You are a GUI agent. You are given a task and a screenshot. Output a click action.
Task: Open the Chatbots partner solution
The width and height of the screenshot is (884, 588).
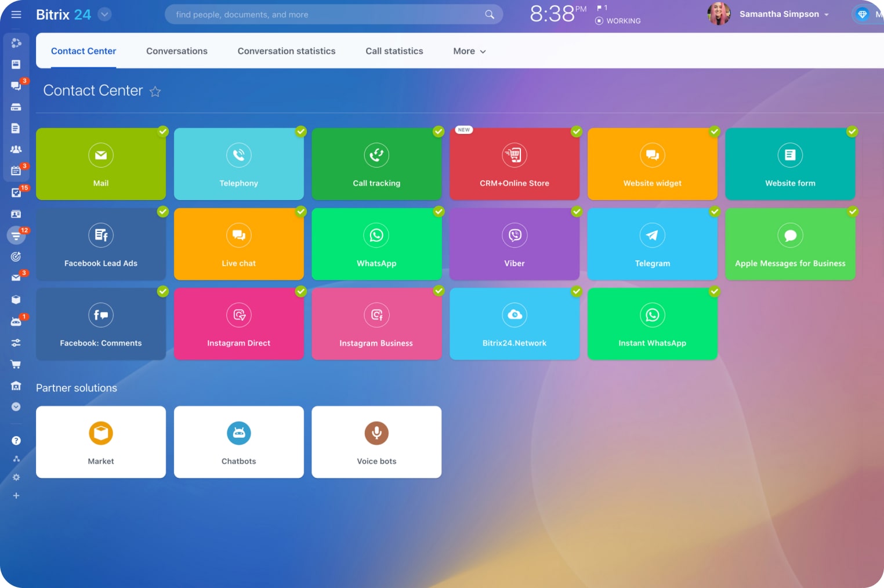(x=238, y=442)
